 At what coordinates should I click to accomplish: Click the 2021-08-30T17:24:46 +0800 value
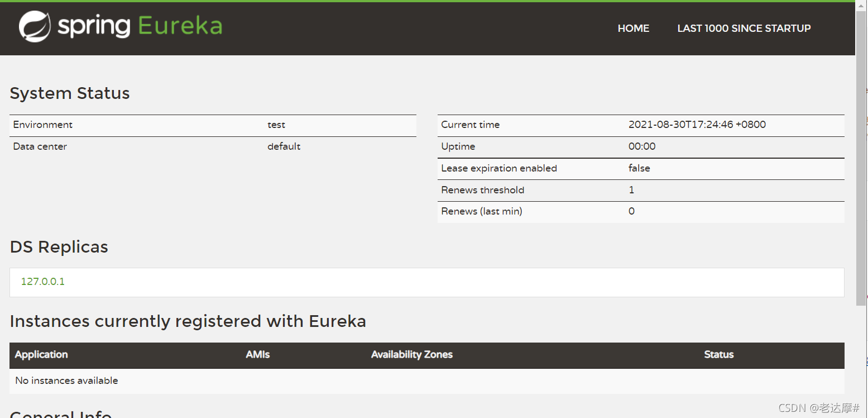coord(697,125)
